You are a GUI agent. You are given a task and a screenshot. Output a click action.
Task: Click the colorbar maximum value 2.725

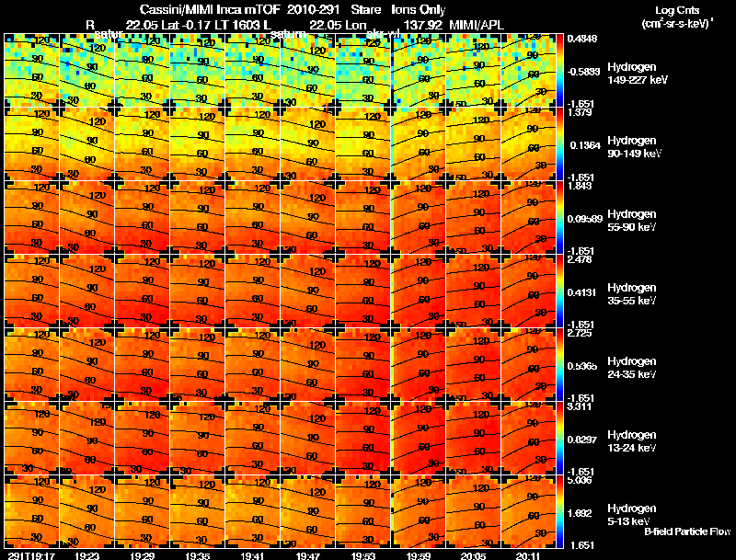580,334
